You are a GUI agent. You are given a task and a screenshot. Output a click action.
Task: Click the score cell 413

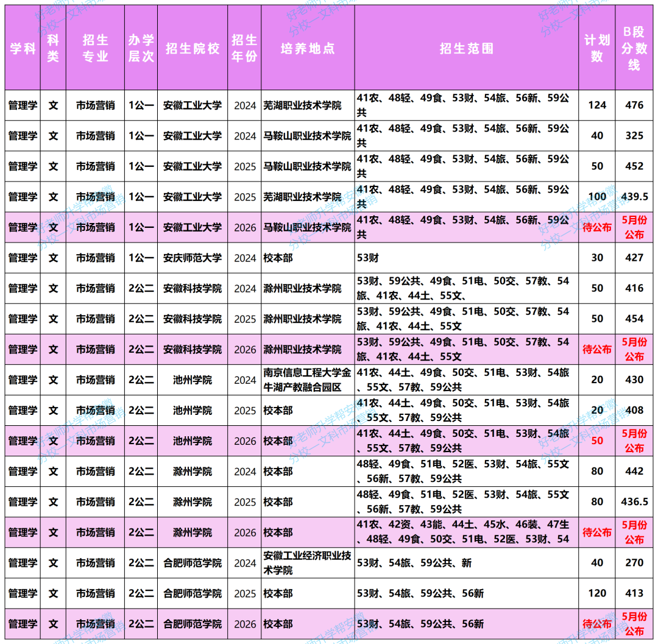pos(634,593)
